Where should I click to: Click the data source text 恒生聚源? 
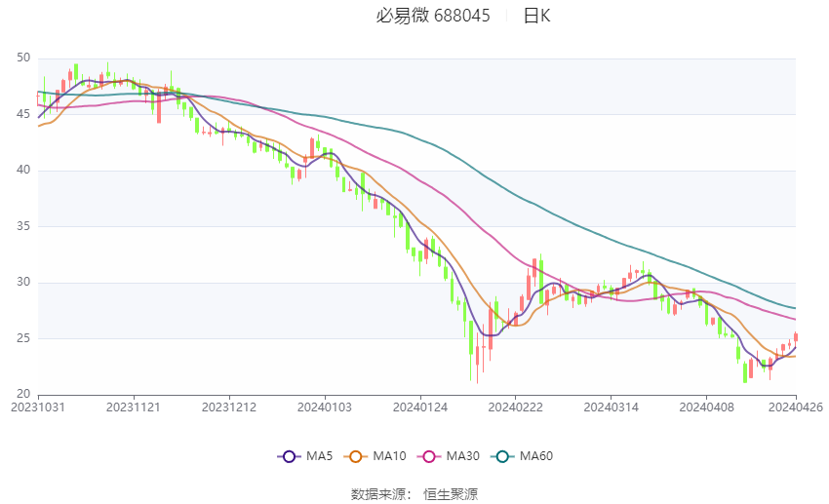click(x=451, y=494)
